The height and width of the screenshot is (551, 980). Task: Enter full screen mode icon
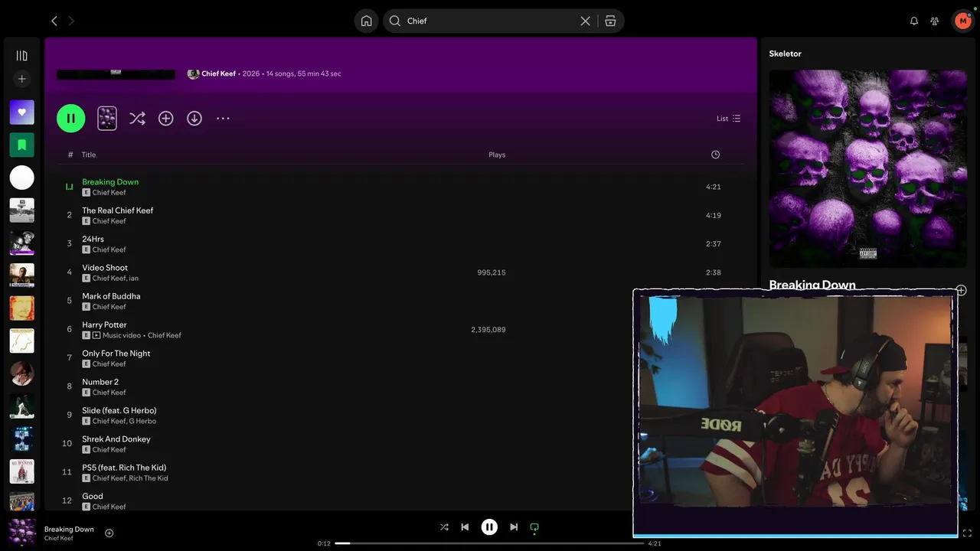tap(967, 533)
